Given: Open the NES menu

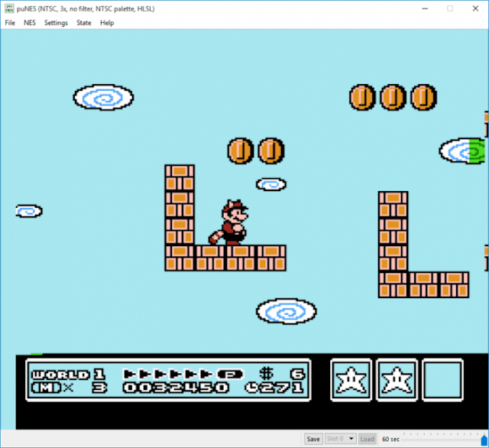Looking at the screenshot, I should 30,23.
